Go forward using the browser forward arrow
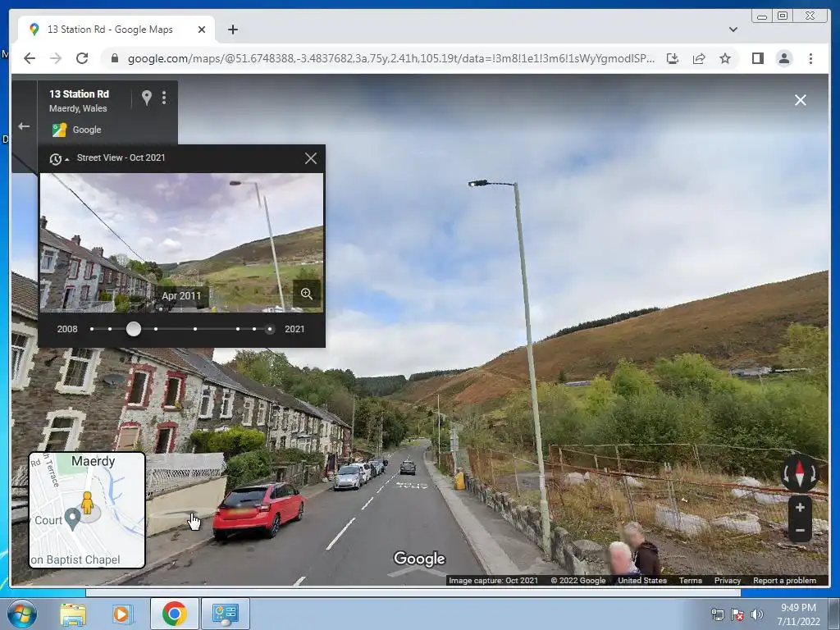This screenshot has height=630, width=840. [x=56, y=58]
